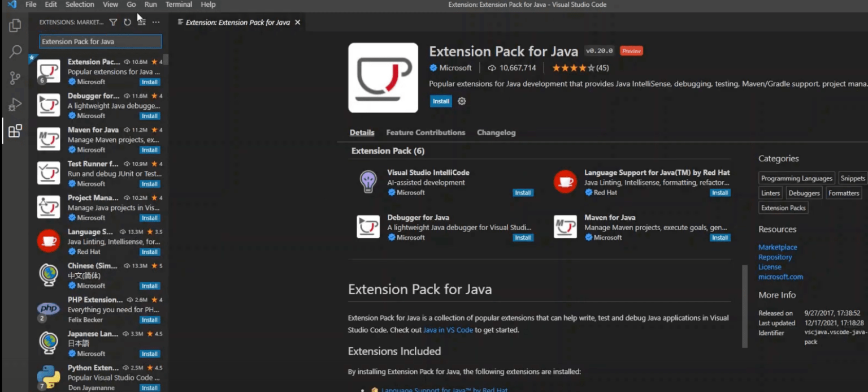Select the Linters category tag
Screen dimensions: 868x392
pos(770,193)
